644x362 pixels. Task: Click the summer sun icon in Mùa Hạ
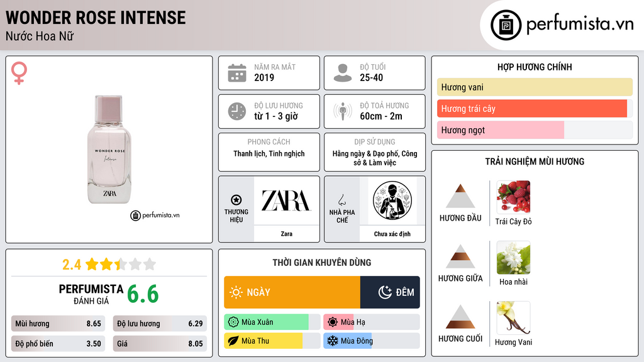pos(333,322)
